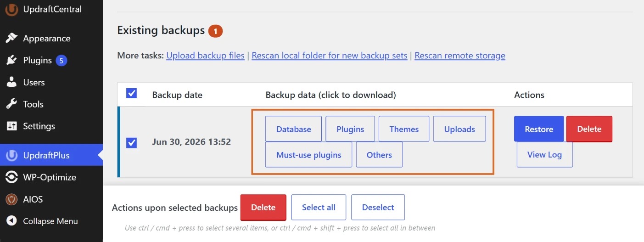The height and width of the screenshot is (242, 644).
Task: Click the Upload backup files link
Action: click(205, 56)
